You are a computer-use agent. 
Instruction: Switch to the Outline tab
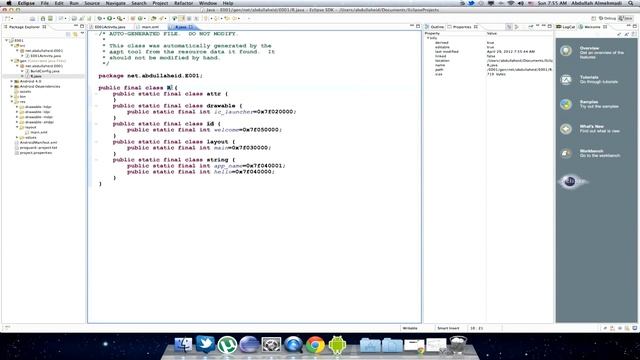(x=434, y=27)
